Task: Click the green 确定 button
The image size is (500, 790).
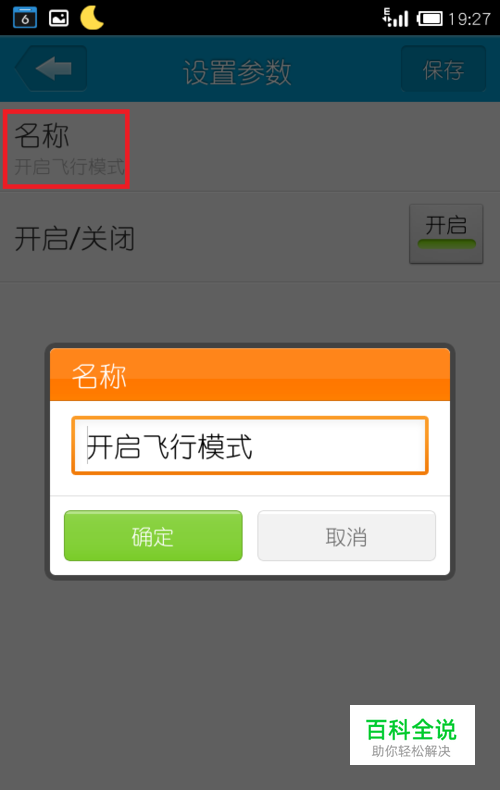Action: click(x=153, y=536)
